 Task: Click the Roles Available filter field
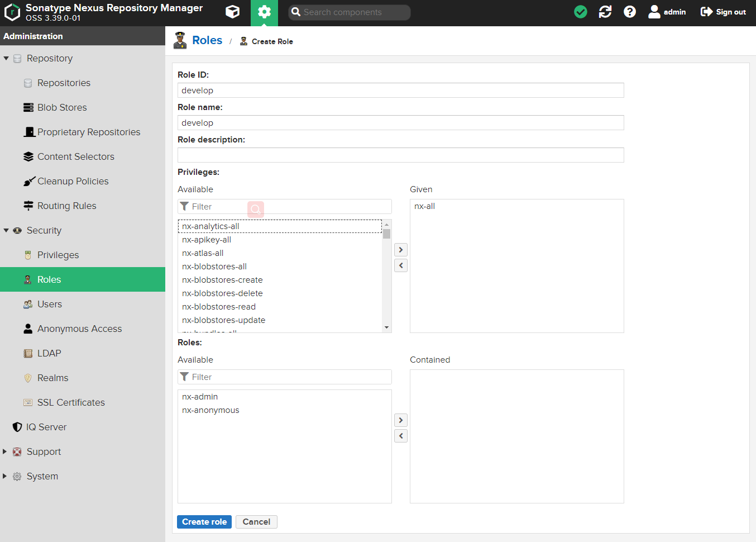pyautogui.click(x=285, y=377)
